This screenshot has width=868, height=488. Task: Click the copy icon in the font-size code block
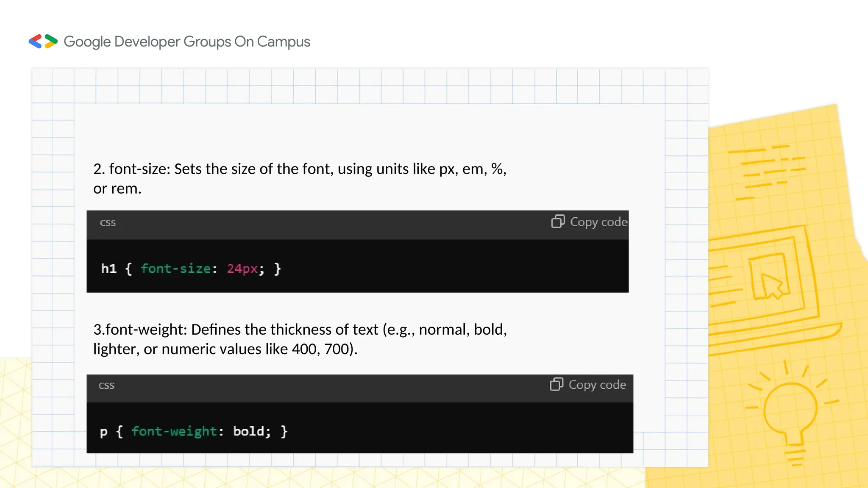coord(558,222)
